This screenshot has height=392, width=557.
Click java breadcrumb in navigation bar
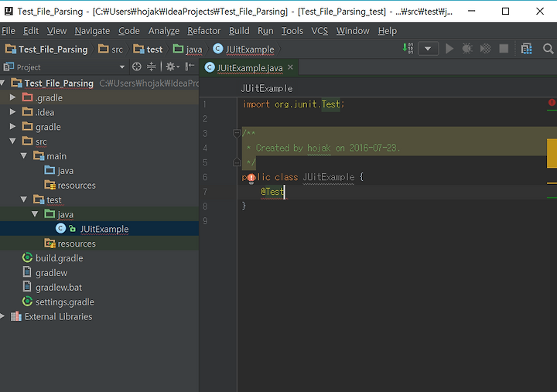click(x=187, y=49)
